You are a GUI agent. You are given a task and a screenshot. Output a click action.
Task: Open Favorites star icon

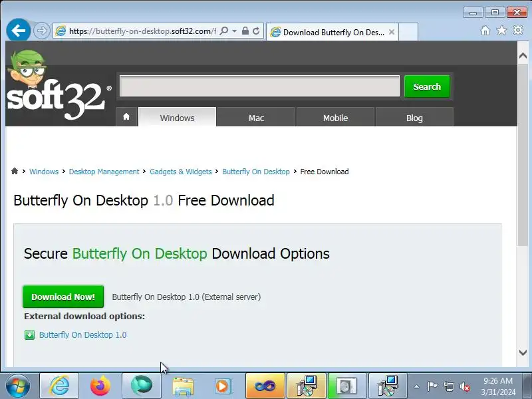click(x=501, y=31)
